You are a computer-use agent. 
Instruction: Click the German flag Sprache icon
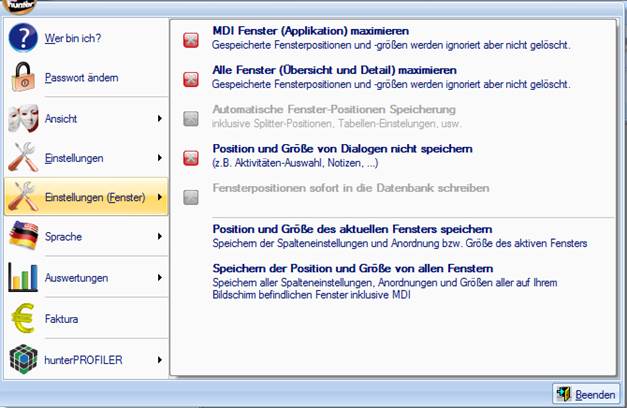coord(22,237)
